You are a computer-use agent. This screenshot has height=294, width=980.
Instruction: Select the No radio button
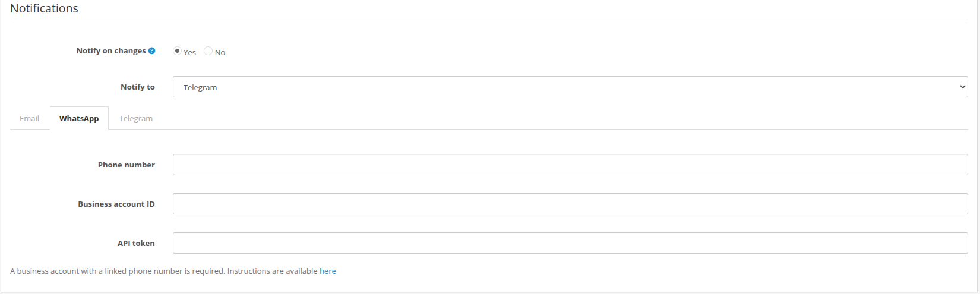(x=208, y=51)
